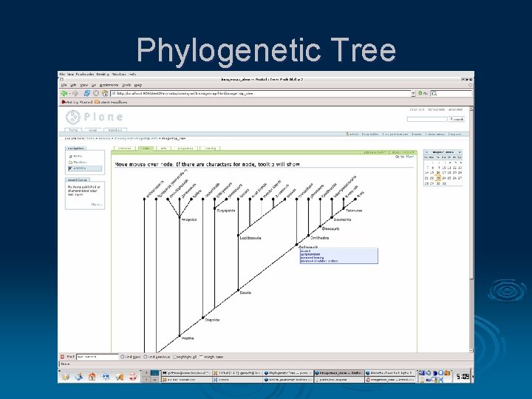Click the browser address URL field
The height and width of the screenshot is (399, 532).
pos(261,93)
